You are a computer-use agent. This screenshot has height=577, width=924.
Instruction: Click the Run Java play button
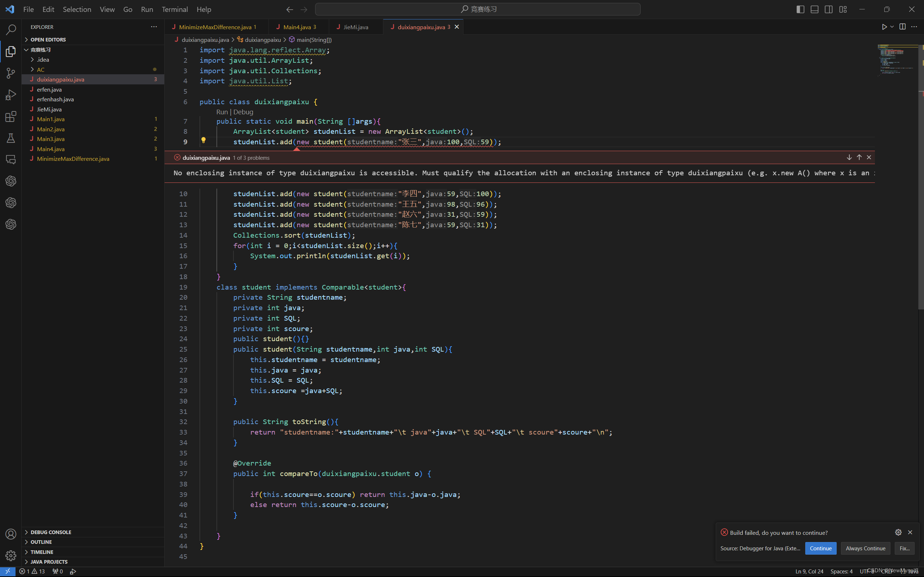[x=884, y=27]
